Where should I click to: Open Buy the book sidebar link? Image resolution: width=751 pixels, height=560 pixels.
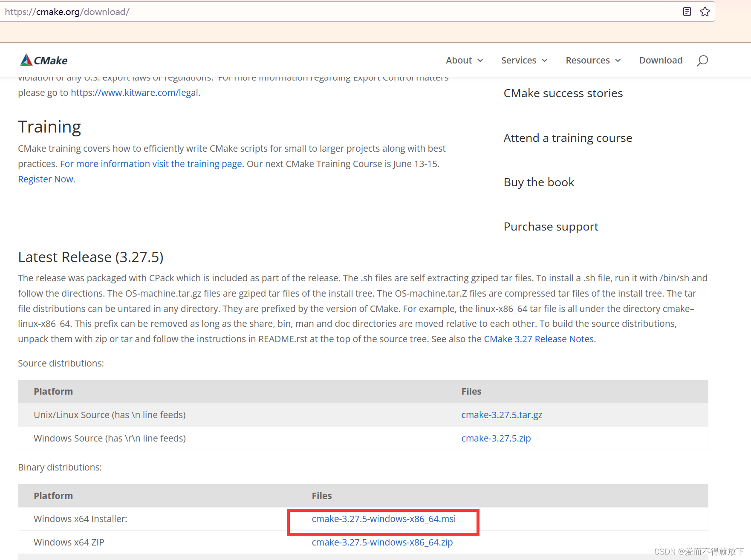point(539,182)
